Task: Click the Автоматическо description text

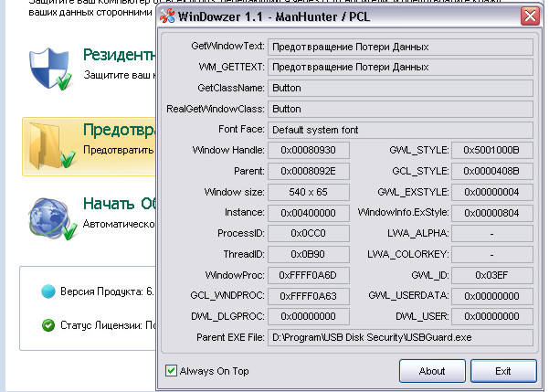Action: pyautogui.click(x=119, y=224)
